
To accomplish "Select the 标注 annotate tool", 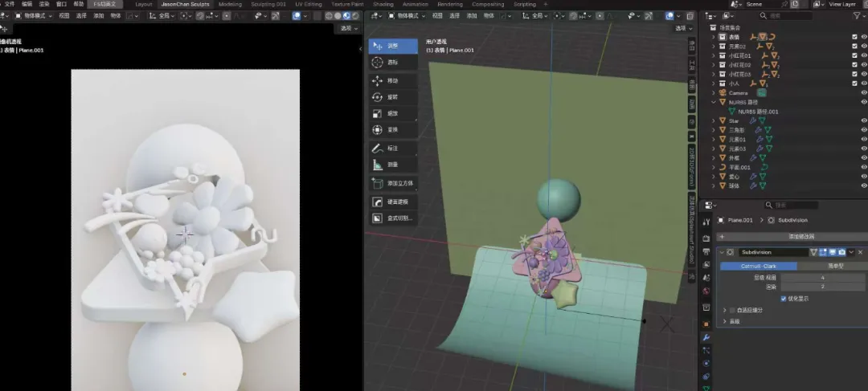I will point(393,149).
